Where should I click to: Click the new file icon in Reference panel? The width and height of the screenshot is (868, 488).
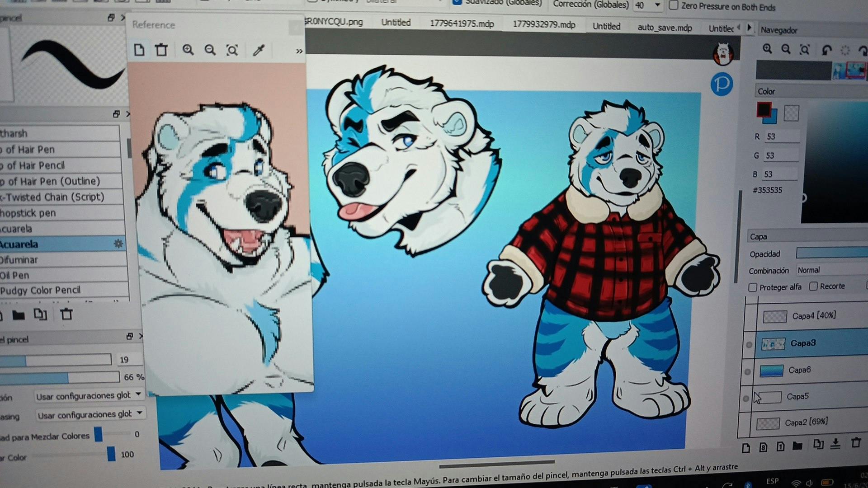click(x=139, y=50)
